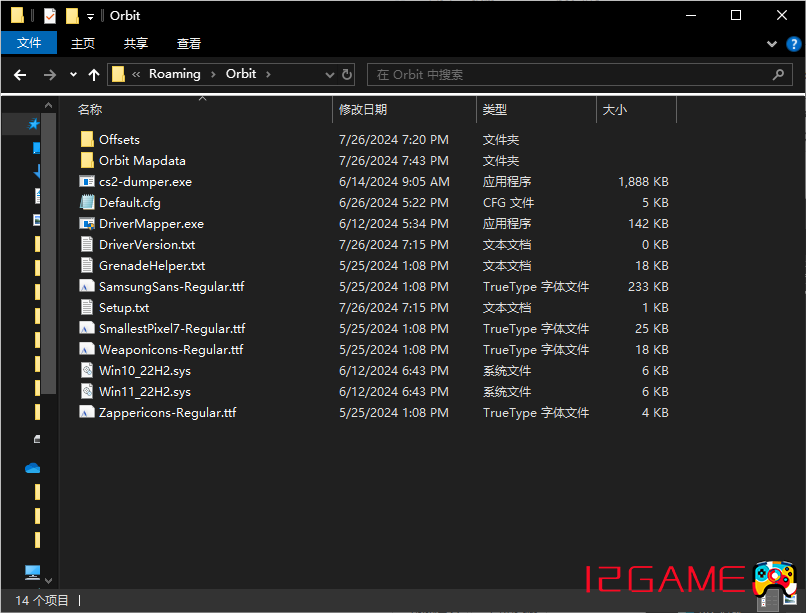
Task: Select the SmallestPixel7-Regular.ttf font icon
Action: pyautogui.click(x=87, y=328)
